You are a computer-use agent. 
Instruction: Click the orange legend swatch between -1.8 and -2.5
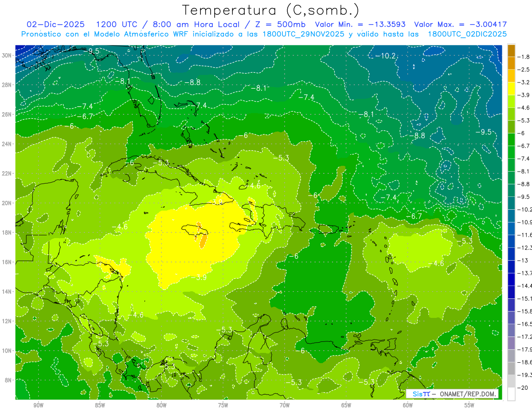[x=511, y=63]
